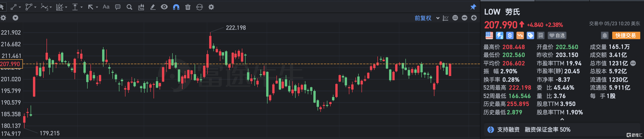The image size is (644, 139).
Task: Select the highlighter pen tool
Action: point(153,7)
